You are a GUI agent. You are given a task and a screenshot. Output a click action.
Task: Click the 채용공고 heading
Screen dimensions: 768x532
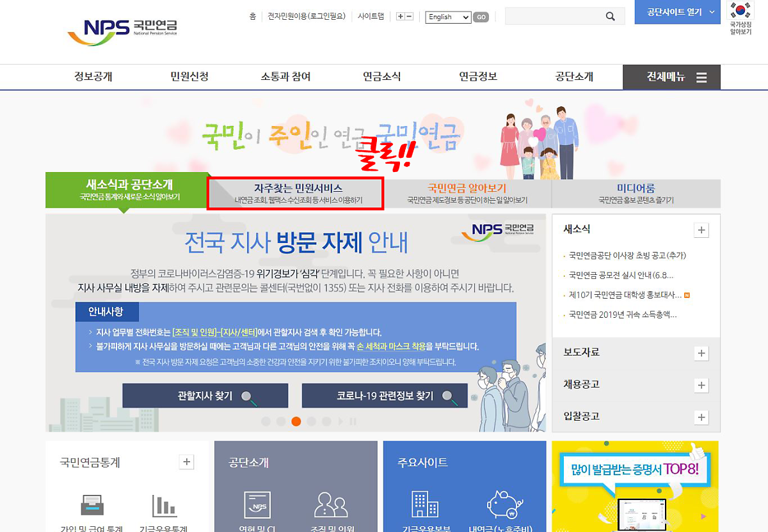[x=581, y=384]
